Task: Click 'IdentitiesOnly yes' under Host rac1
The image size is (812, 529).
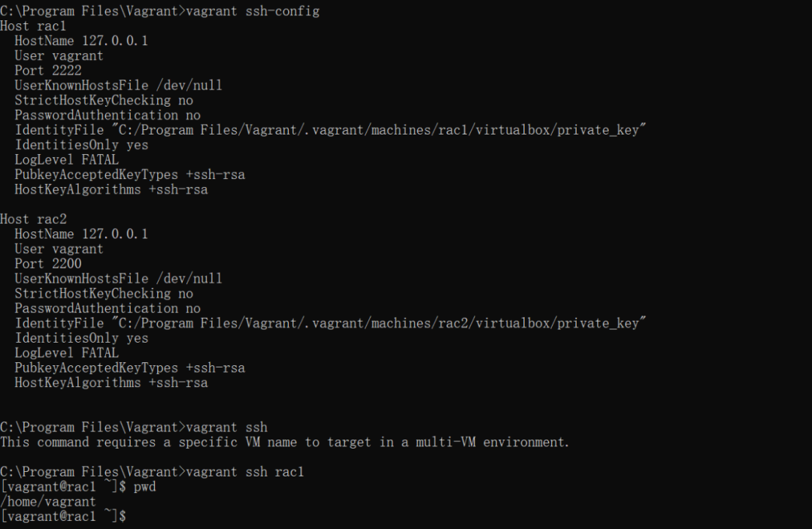Action: 81,145
